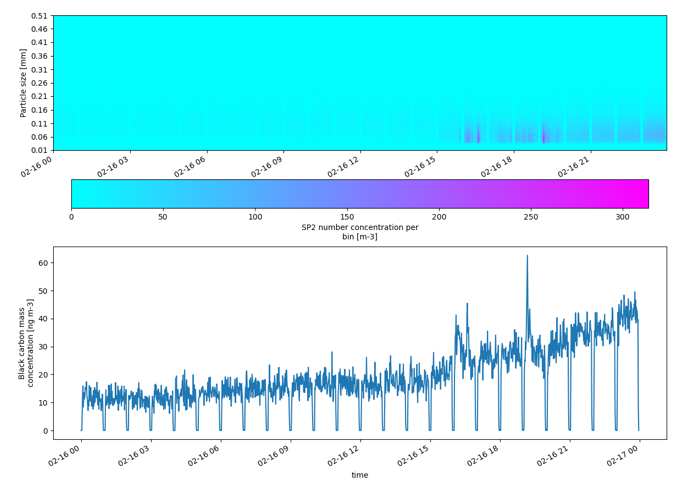This screenshot has height=495, width=690.
Task: Click the 0.16 particle size tick label
Action: point(39,110)
